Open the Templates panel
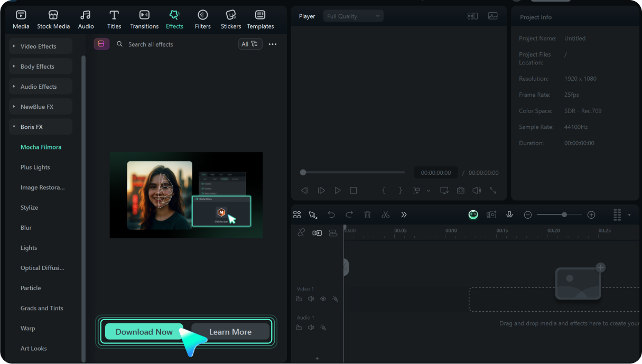Screen dimensions: 642x364 260,19
